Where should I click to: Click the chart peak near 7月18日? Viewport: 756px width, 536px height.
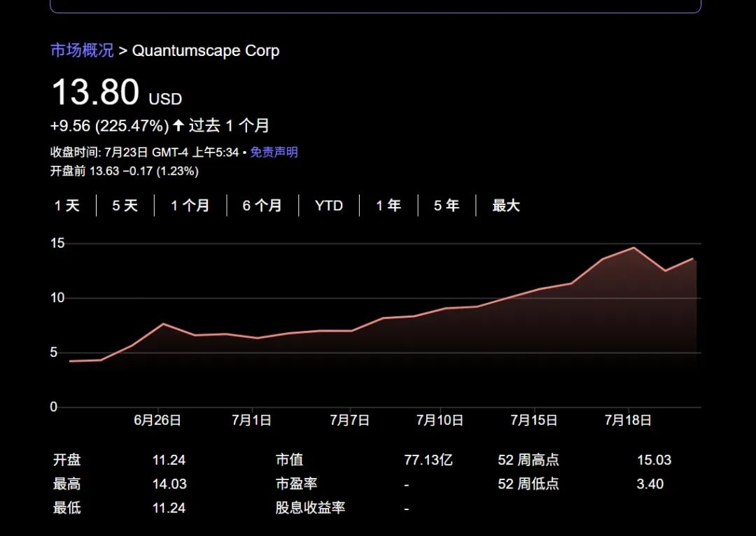tap(632, 248)
